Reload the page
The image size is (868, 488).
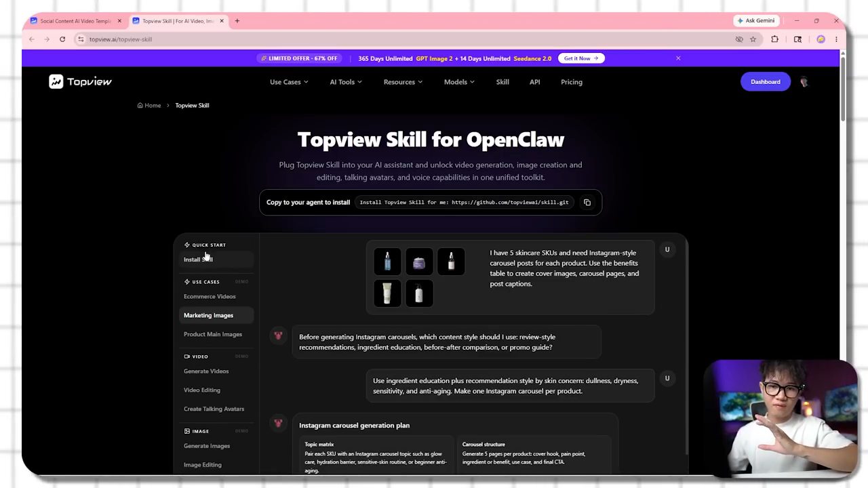(62, 39)
